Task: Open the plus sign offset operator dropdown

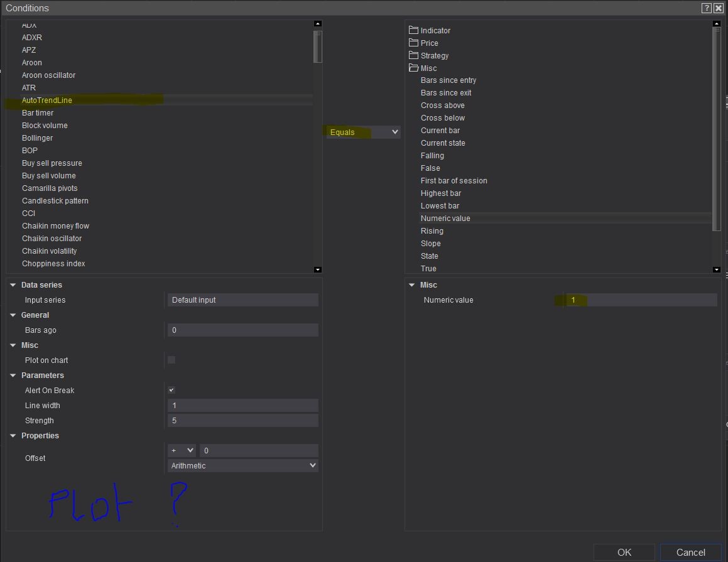Action: [182, 451]
